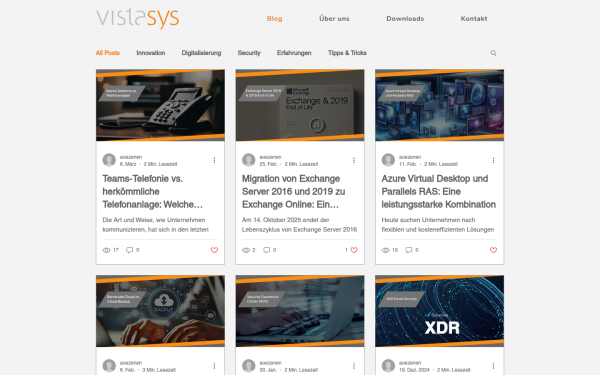This screenshot has height=375, width=600.
Task: Open the Kontakt page
Action: click(474, 18)
